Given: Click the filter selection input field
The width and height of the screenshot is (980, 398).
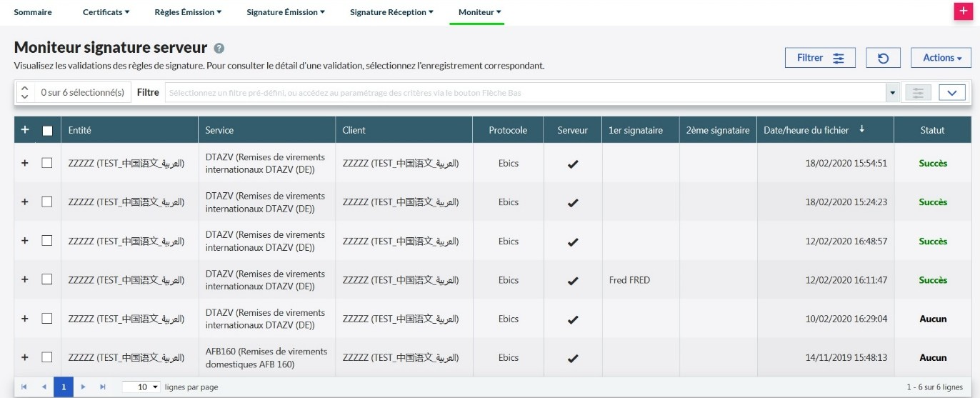Looking at the screenshot, I should 525,93.
